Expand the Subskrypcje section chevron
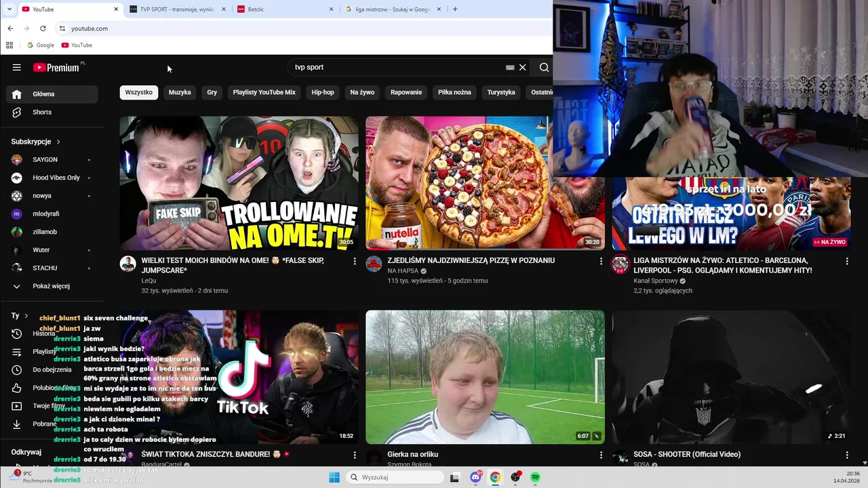Viewport: 868px width, 488px height. point(58,142)
